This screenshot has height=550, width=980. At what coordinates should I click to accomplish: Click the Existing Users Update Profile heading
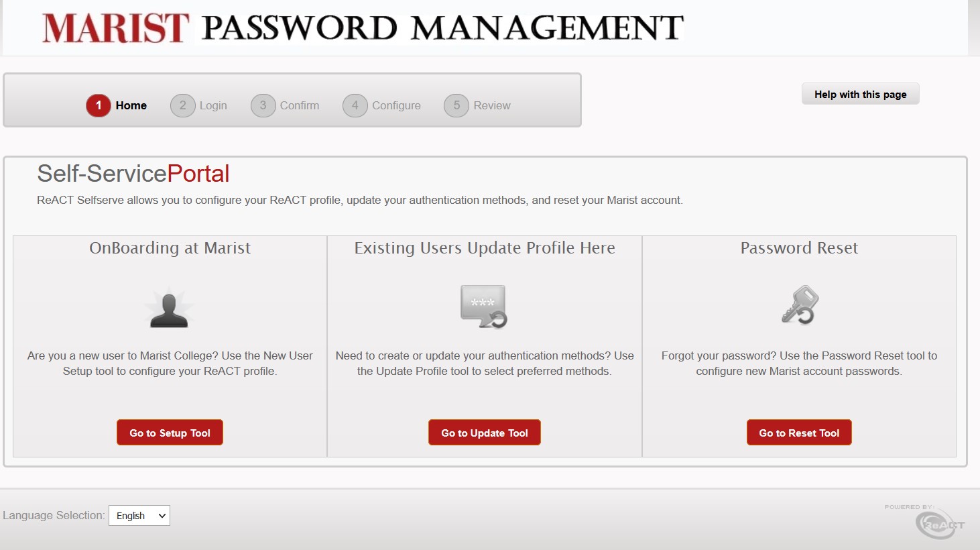(x=484, y=248)
